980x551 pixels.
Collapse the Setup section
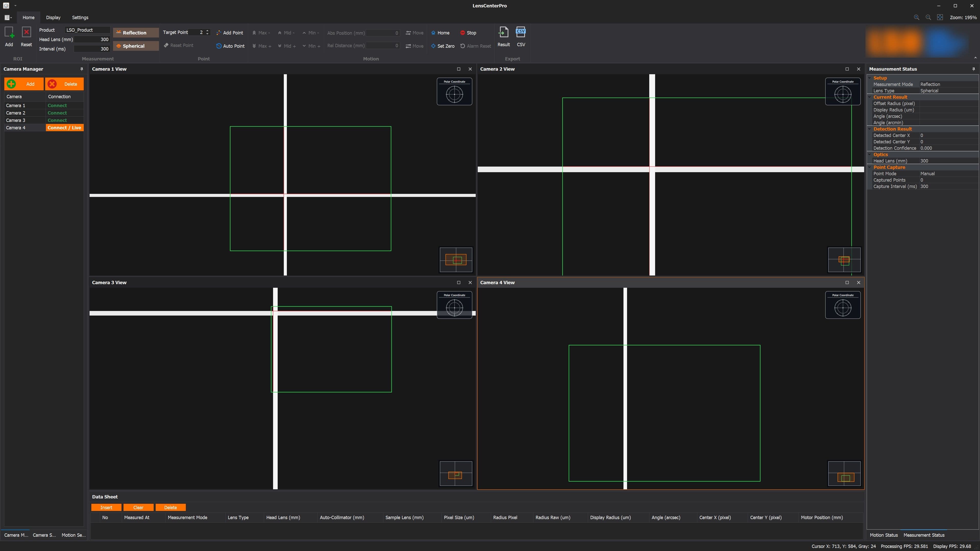870,78
